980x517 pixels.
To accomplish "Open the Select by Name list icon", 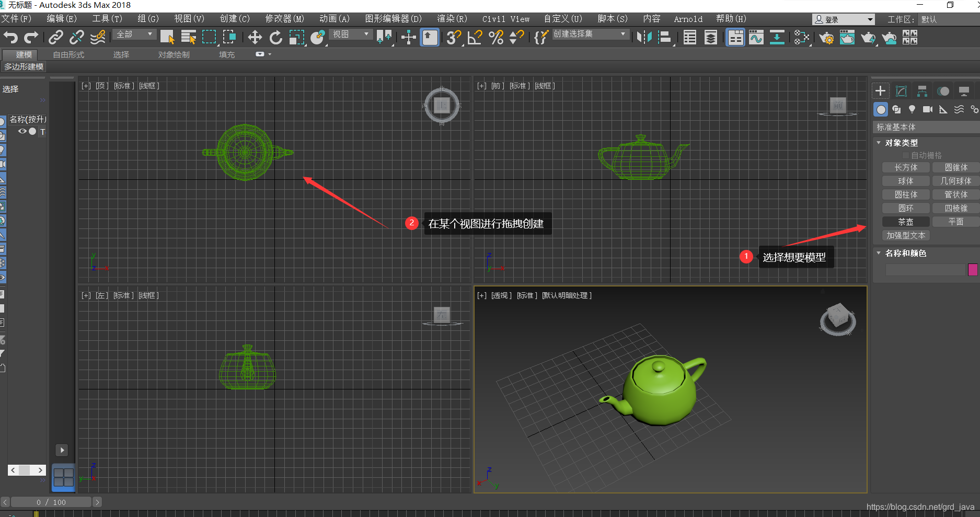I will click(x=188, y=38).
